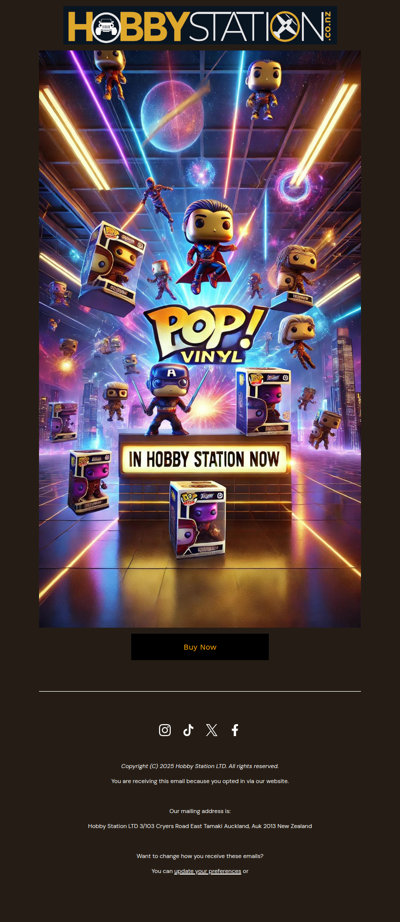Click the Want to change emails text
The image size is (400, 922).
point(200,856)
